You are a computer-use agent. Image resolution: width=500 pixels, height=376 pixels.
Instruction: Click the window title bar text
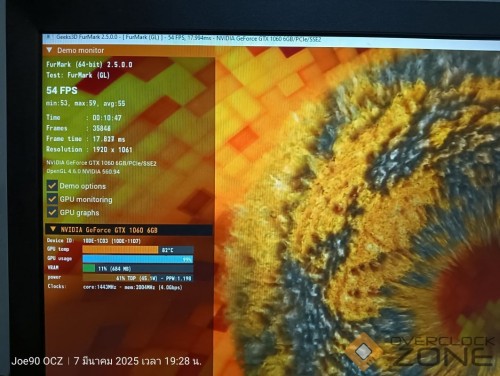189,38
